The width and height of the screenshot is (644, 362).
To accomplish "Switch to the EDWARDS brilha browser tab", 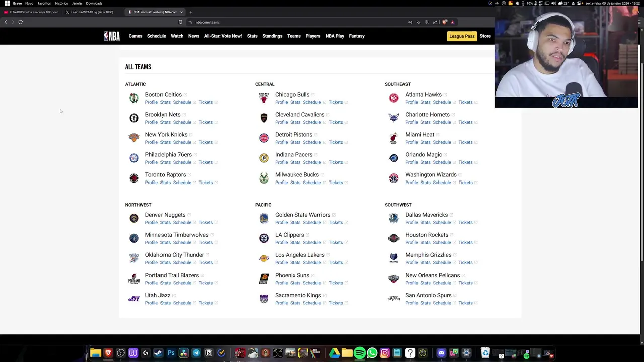I will coord(32,12).
